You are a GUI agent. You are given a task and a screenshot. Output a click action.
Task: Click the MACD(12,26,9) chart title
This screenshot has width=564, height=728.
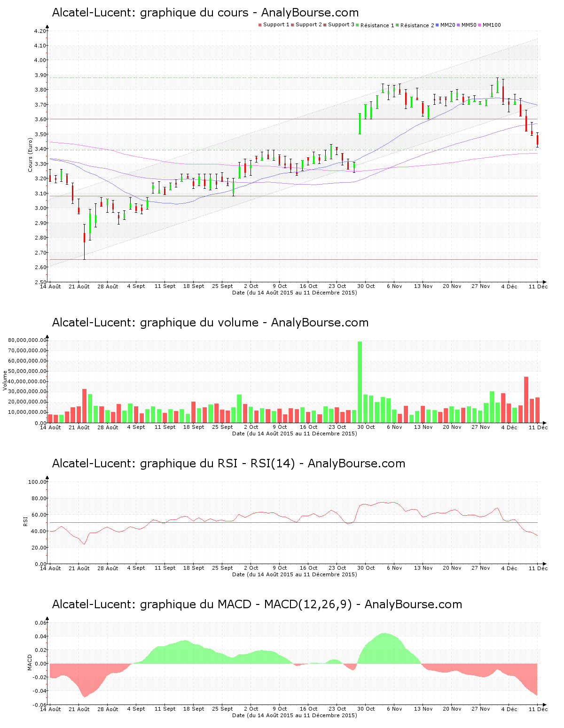[257, 604]
